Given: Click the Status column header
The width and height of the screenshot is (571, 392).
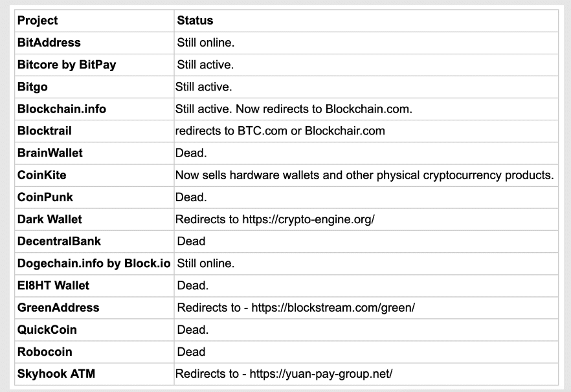Looking at the screenshot, I should (x=195, y=21).
